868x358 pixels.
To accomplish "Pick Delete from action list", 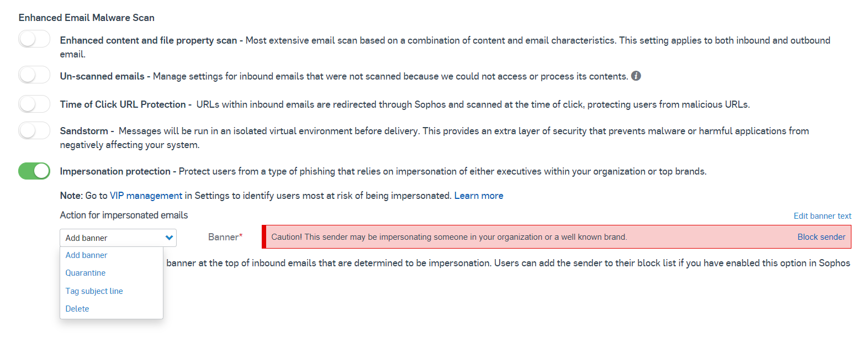I will [77, 309].
